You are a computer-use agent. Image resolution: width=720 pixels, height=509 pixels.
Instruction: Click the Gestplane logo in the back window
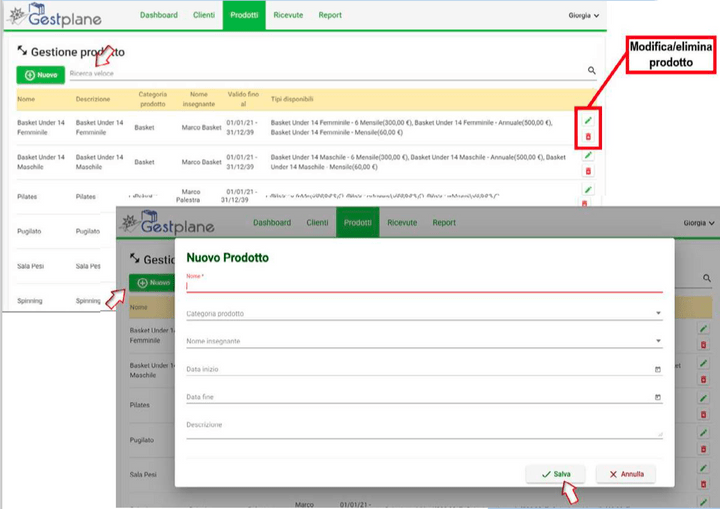click(x=55, y=15)
